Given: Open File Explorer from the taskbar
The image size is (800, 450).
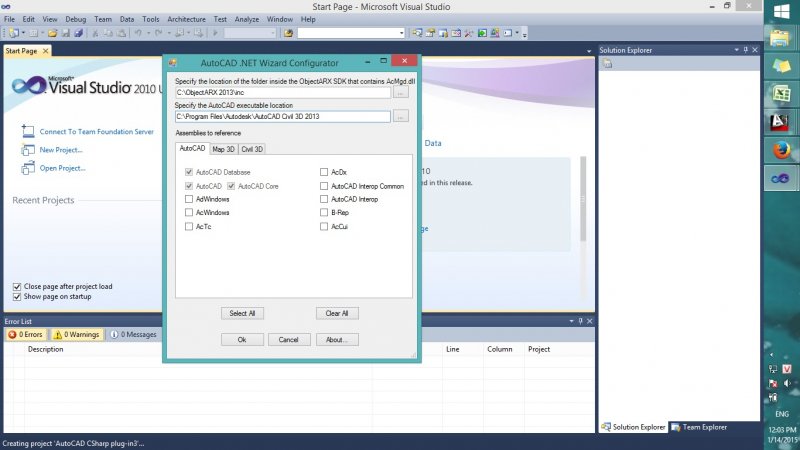Looking at the screenshot, I should pyautogui.click(x=781, y=39).
